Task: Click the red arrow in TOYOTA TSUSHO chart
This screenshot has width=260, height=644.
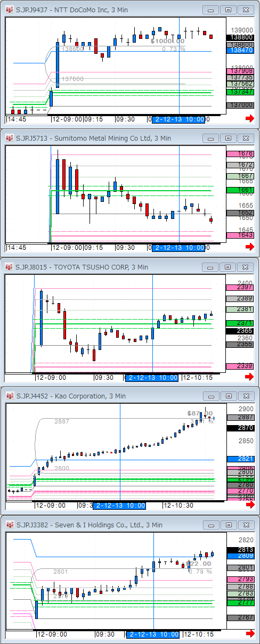Action: pos(249,377)
